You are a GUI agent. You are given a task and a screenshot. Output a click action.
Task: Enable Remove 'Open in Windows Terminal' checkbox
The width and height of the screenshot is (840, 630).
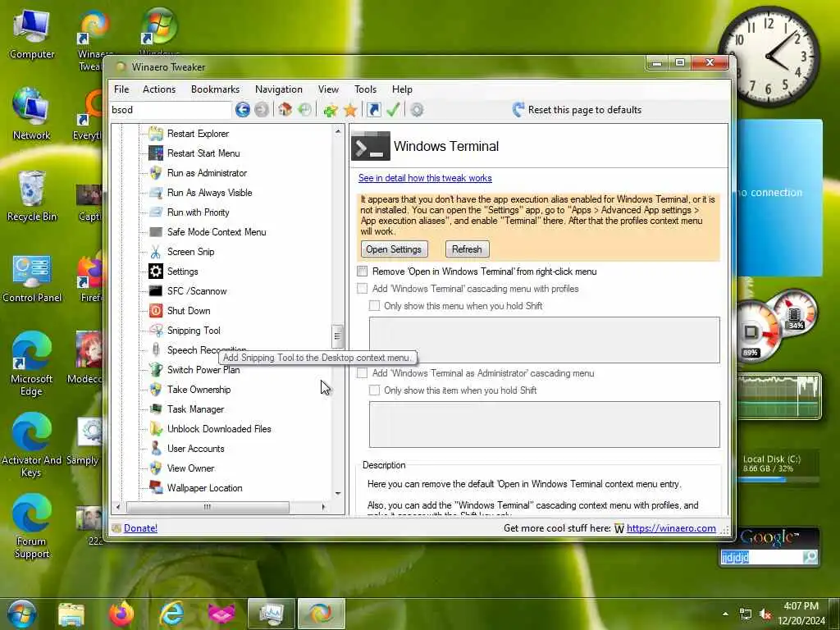click(x=363, y=272)
